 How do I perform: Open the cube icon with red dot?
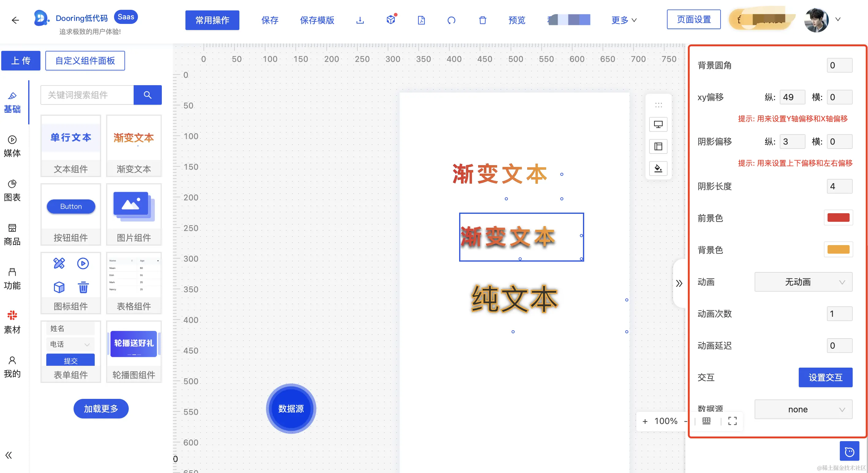tap(391, 20)
